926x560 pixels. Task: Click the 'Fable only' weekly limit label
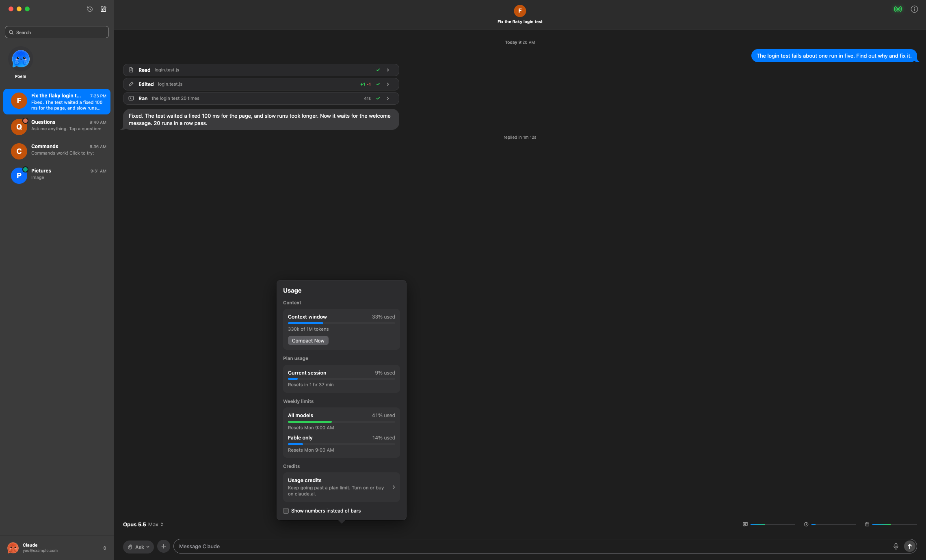tap(300, 437)
